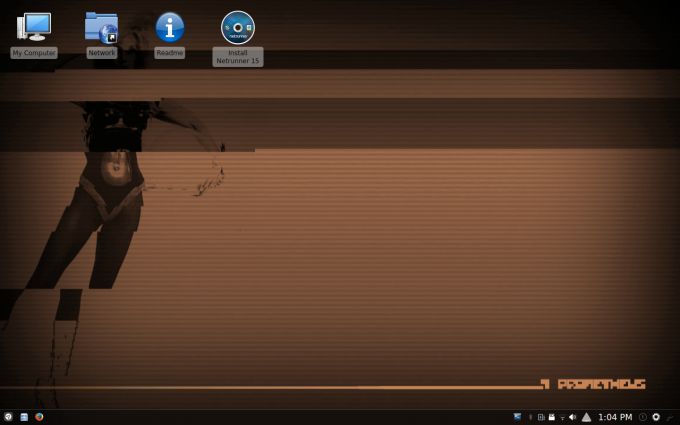Launch Firefox from the panel
This screenshot has height=425, width=680.
[39, 417]
